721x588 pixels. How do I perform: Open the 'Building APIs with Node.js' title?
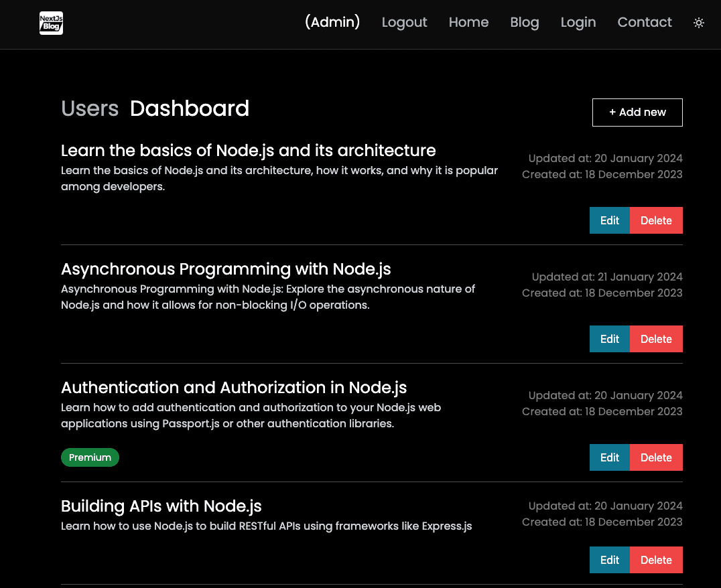(x=161, y=506)
